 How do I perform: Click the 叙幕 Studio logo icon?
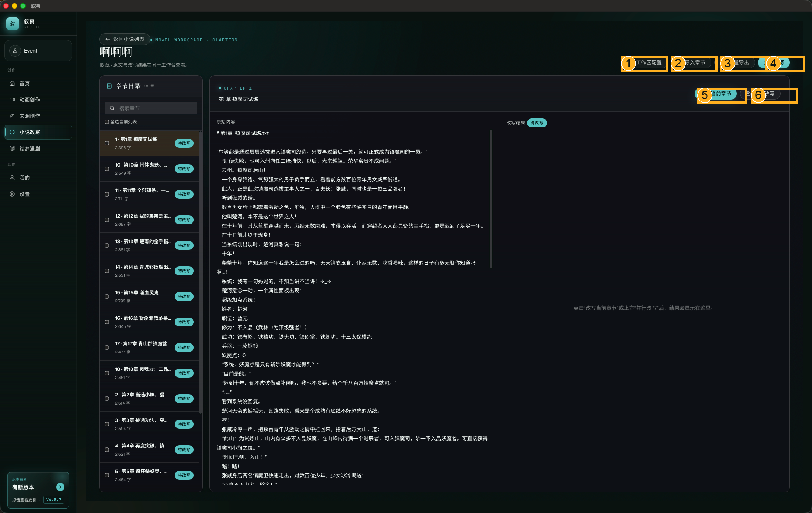pos(13,24)
